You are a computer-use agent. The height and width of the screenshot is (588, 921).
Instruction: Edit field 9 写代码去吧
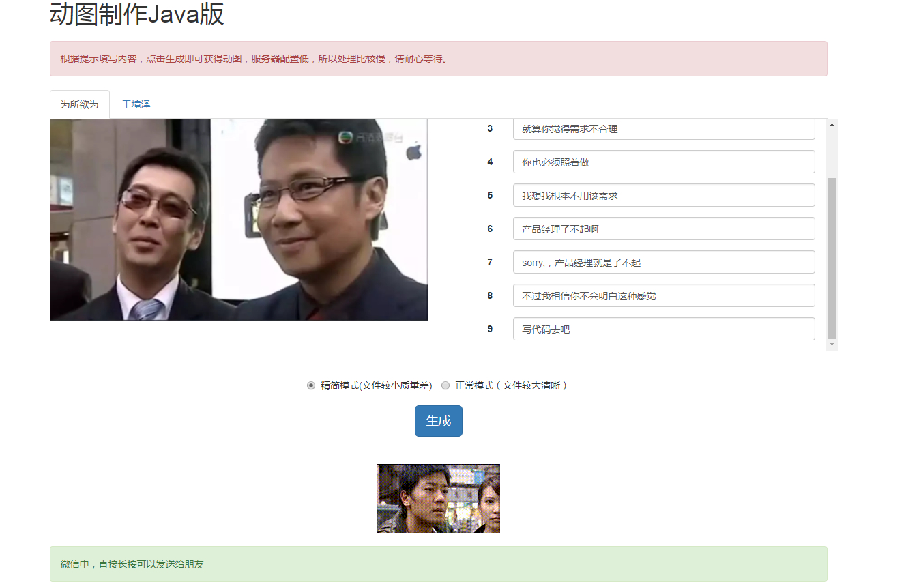click(x=664, y=329)
